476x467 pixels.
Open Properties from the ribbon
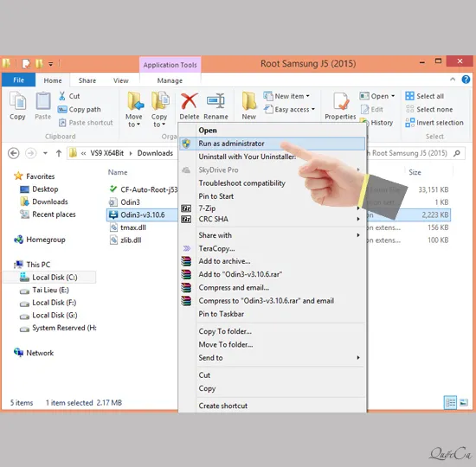tap(340, 106)
